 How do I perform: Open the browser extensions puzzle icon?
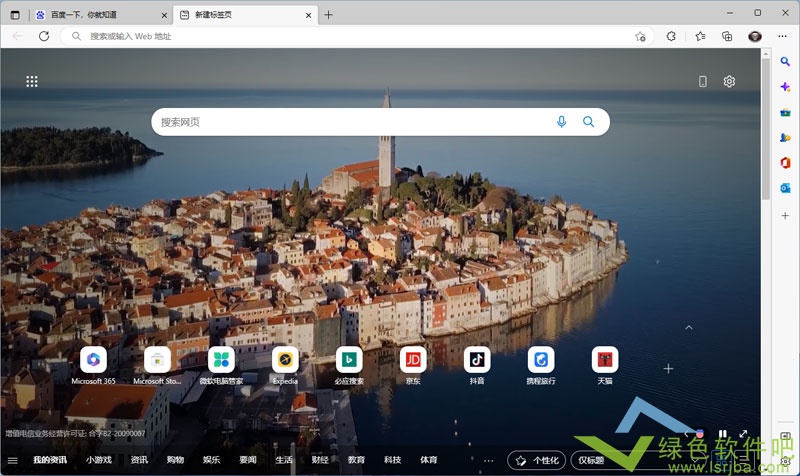pyautogui.click(x=671, y=36)
